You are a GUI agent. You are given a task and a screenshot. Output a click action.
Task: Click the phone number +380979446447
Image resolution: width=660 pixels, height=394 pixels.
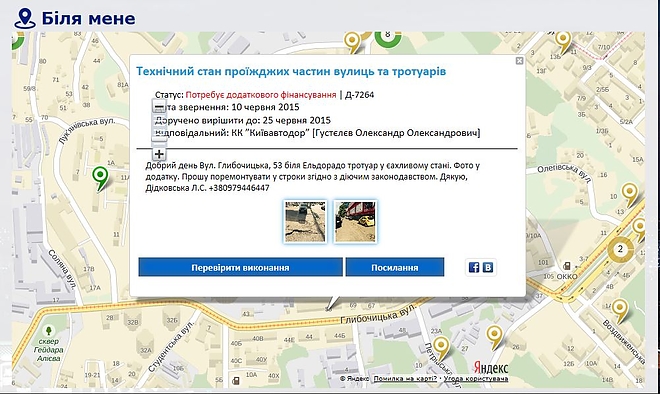[x=239, y=188]
